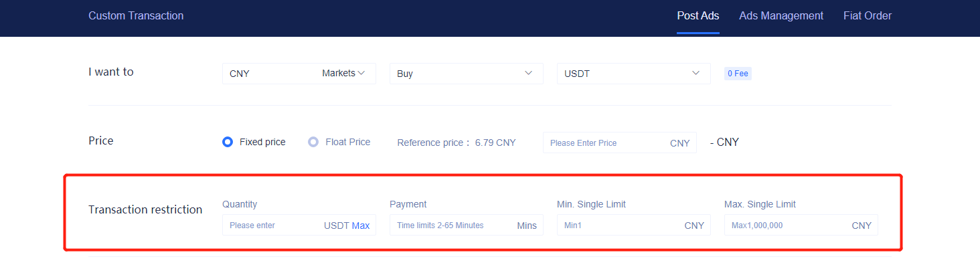Viewport: 980px width, 269px height.
Task: Open the Post Ads tab
Action: click(x=698, y=15)
